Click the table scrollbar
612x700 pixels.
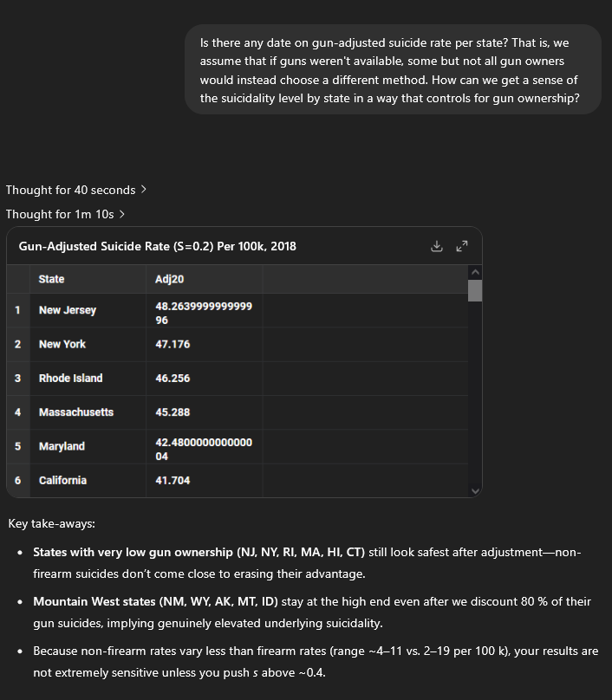(475, 290)
